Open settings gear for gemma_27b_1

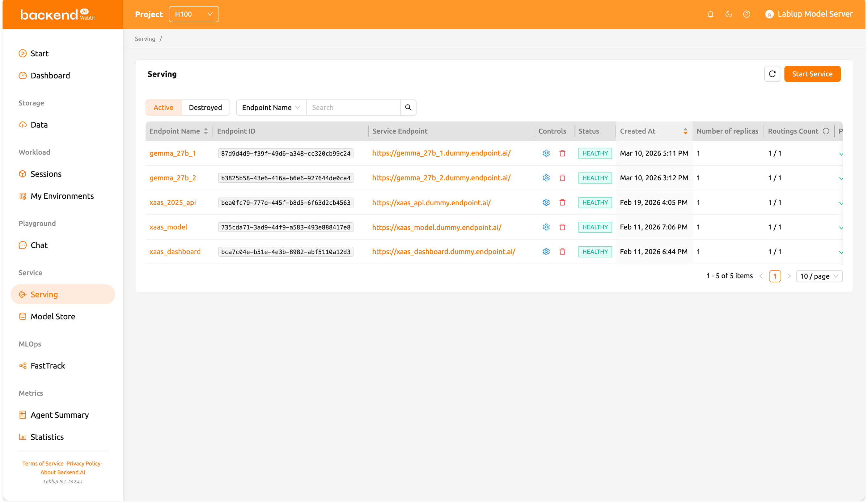tap(546, 153)
